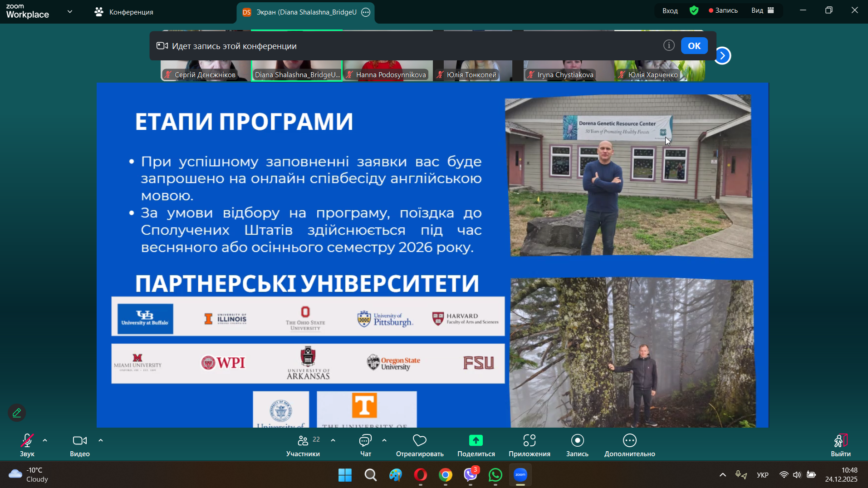Toggle recording with the Запись button
Screen dimensions: 868x488
577,441
